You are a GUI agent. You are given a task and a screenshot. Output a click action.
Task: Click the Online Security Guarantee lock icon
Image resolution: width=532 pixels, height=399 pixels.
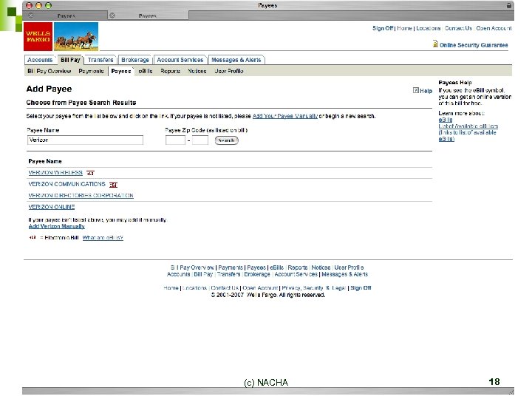coord(435,44)
